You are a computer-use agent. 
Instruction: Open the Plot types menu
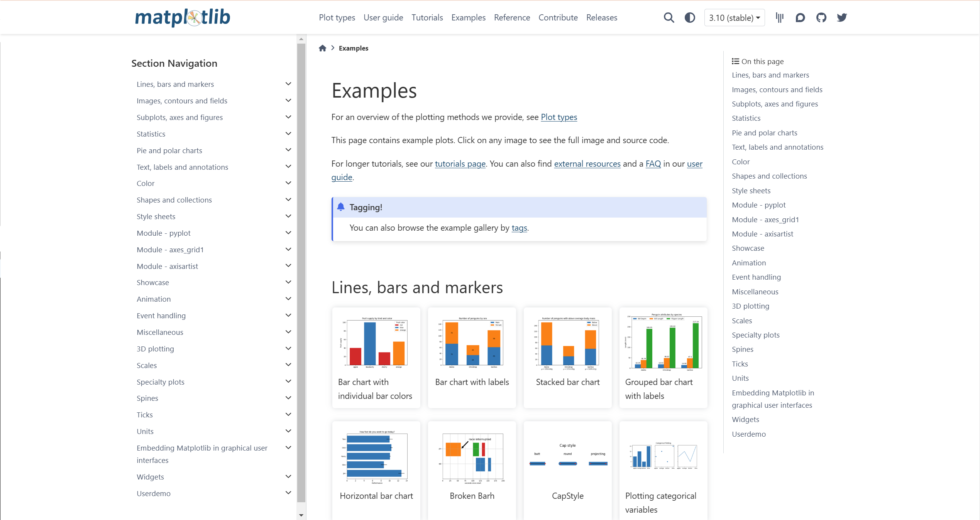[x=337, y=18]
